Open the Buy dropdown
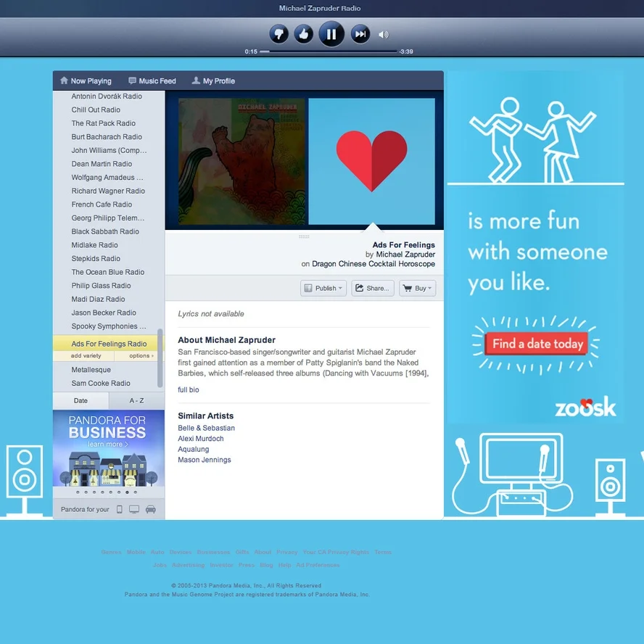Viewport: 644px width, 644px height. pos(417,289)
